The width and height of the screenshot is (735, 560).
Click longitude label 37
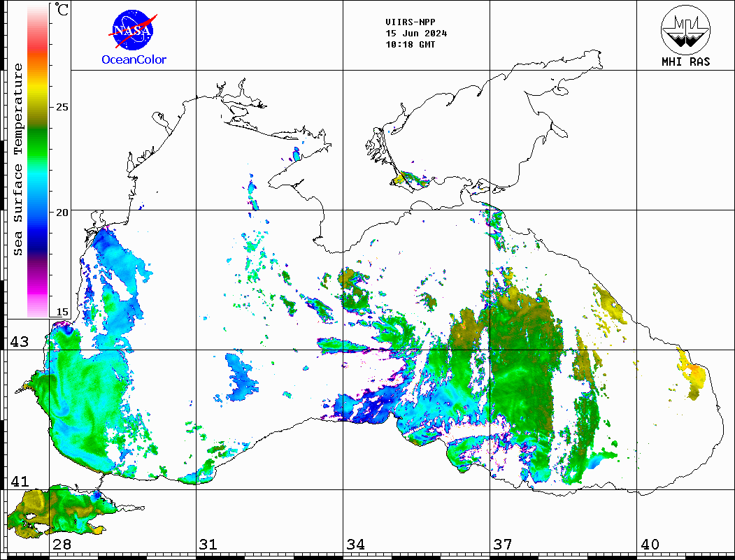(x=503, y=545)
